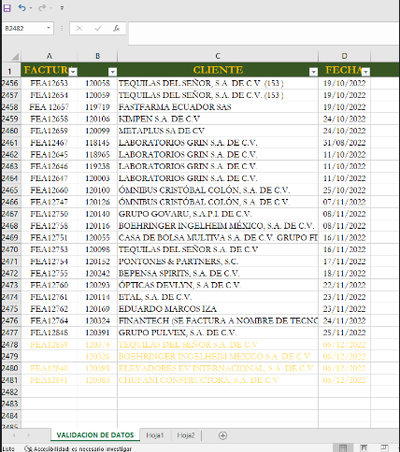The image size is (400, 452).
Task: Open Customize Quick Access Toolbar menu
Action: click(x=62, y=8)
